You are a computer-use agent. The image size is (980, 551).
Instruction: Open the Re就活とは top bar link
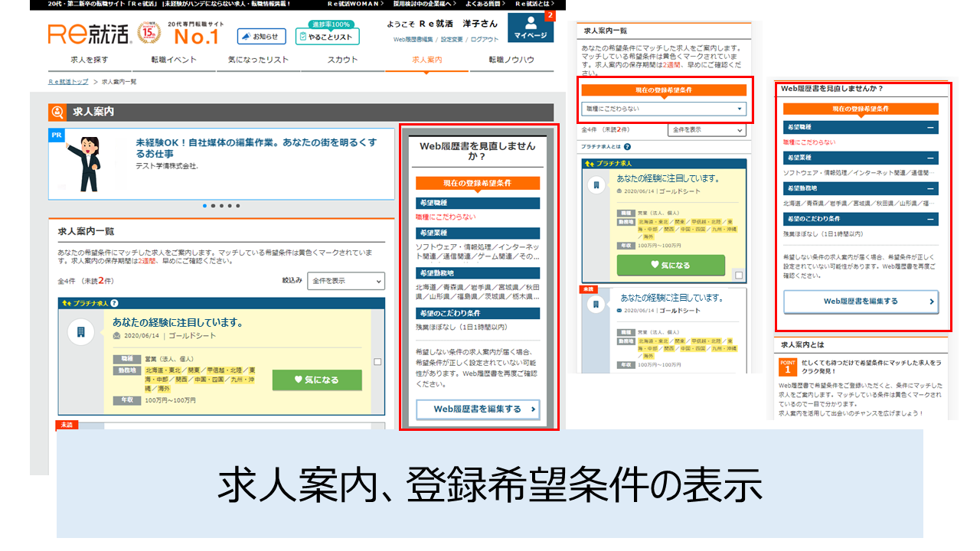click(534, 5)
